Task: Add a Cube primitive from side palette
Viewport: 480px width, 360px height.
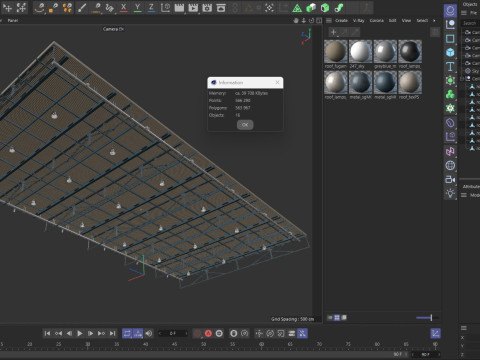Action: point(450,53)
